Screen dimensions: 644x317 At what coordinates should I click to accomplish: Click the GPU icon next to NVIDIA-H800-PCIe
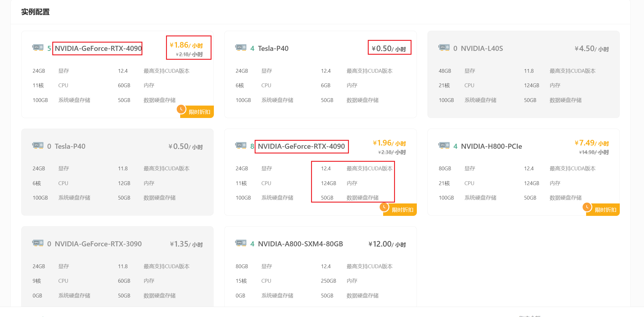tap(444, 145)
